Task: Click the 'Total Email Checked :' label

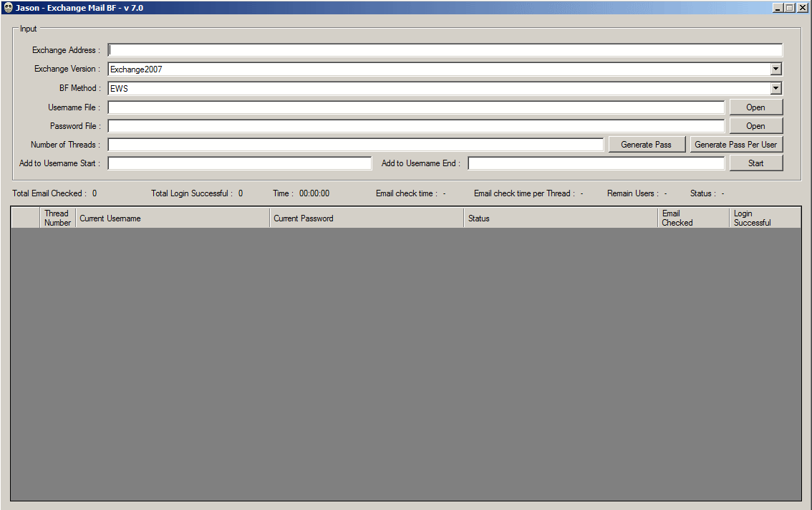Action: [49, 193]
